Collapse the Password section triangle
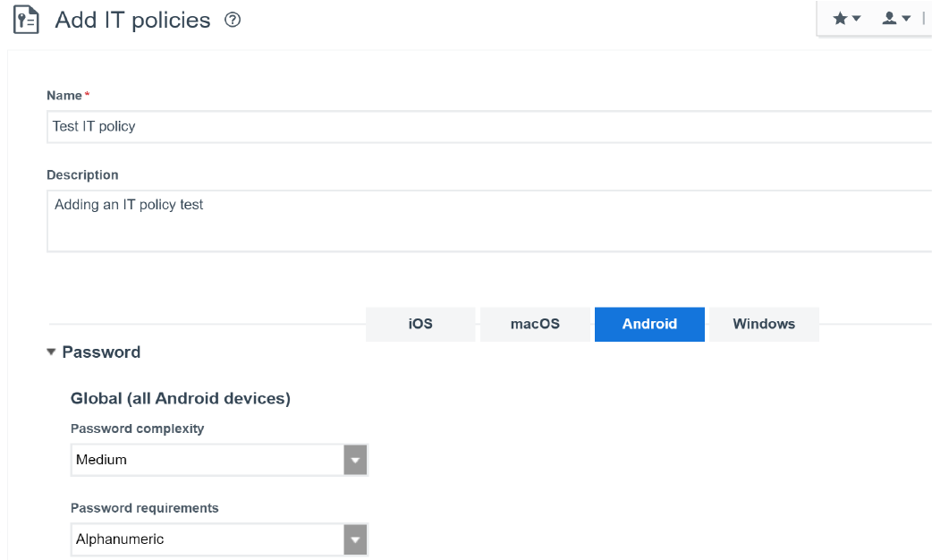Viewport: 932px width, 560px height. point(52,352)
